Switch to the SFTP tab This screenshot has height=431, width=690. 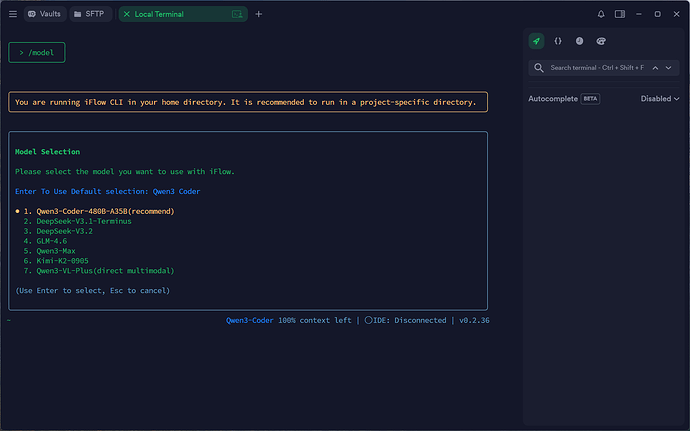(89, 14)
